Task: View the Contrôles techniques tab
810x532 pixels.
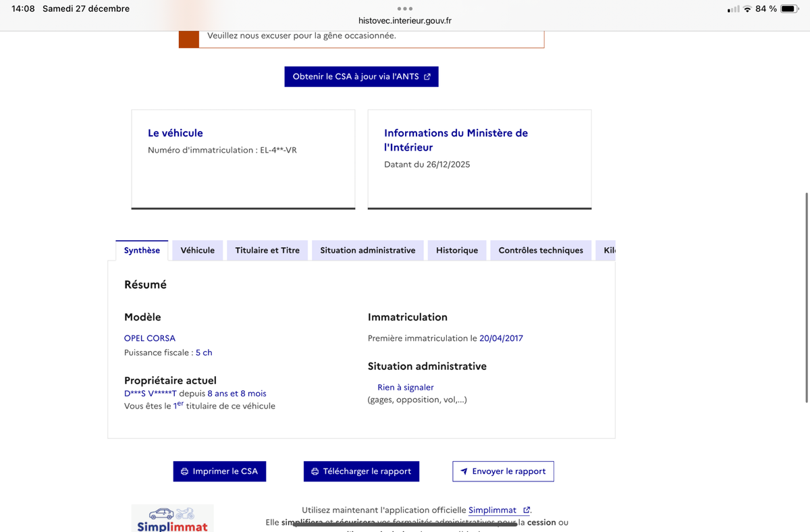Action: click(x=541, y=250)
